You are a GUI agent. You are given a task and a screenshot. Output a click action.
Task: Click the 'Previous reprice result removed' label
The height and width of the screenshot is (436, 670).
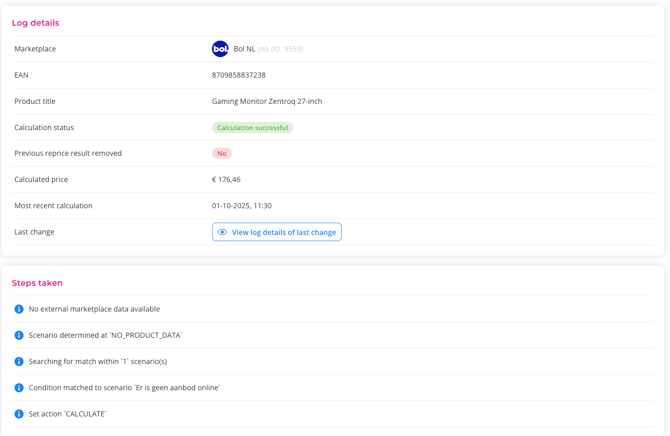(x=68, y=154)
